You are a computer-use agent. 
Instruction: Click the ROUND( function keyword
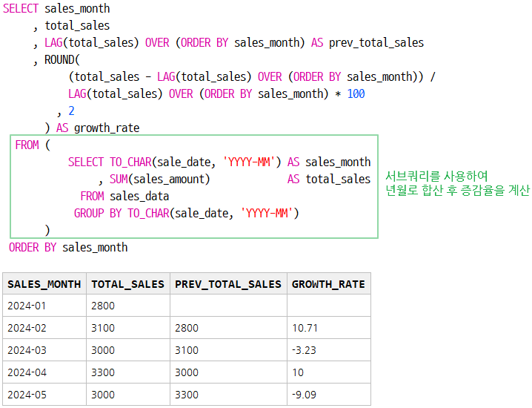[62, 60]
